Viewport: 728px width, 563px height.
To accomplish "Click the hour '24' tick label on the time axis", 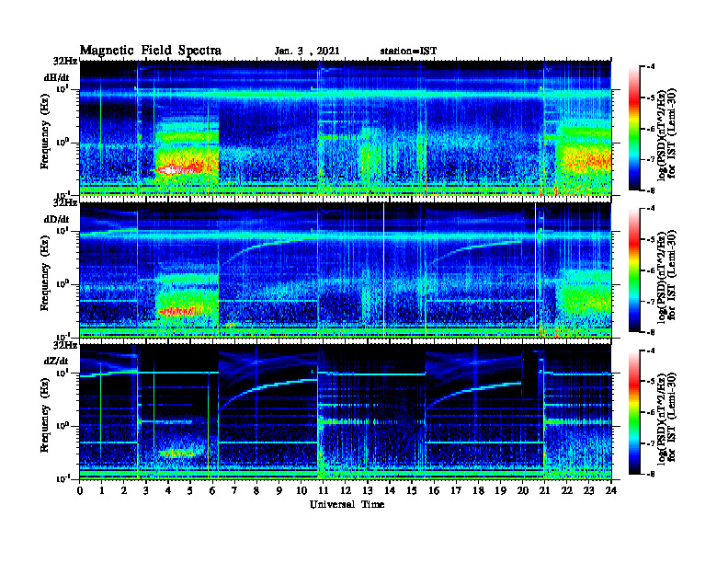I will [611, 491].
